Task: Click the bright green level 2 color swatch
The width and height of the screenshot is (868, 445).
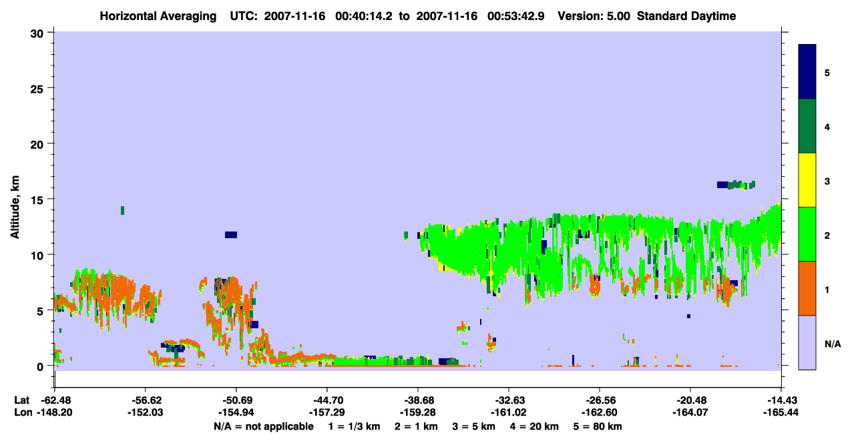Action: click(807, 234)
